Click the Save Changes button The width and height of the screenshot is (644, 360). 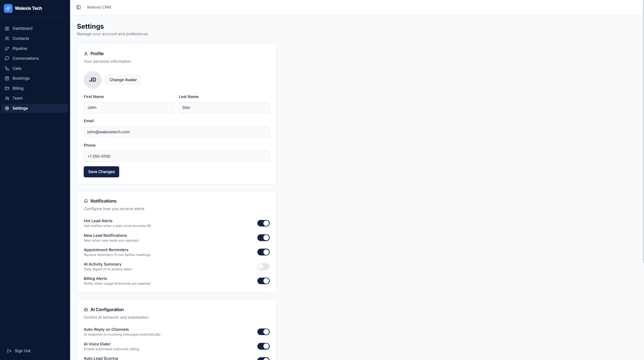tap(101, 172)
